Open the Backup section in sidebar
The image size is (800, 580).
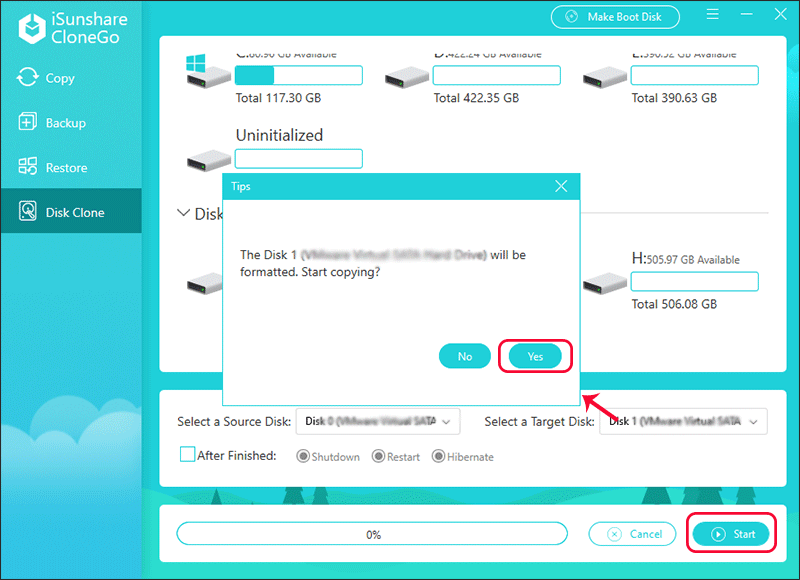64,123
